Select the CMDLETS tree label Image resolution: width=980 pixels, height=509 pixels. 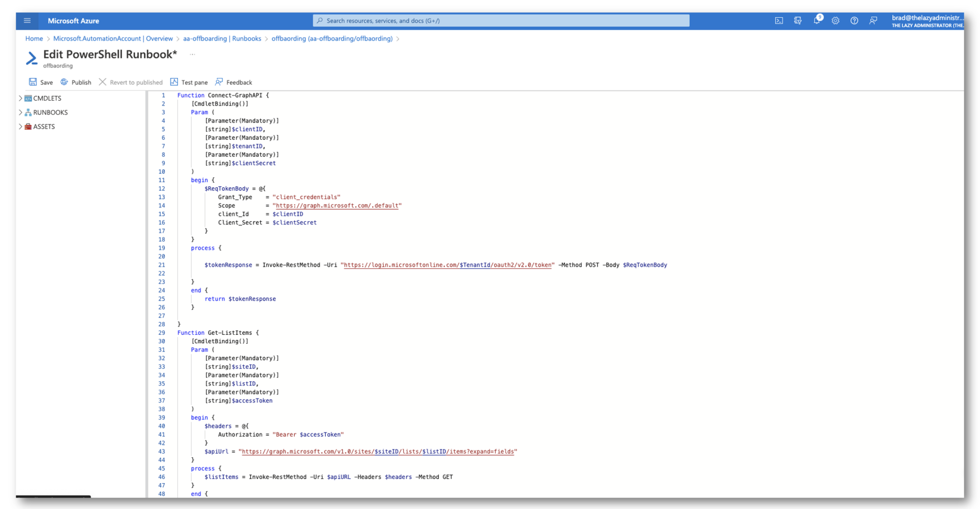coord(47,98)
